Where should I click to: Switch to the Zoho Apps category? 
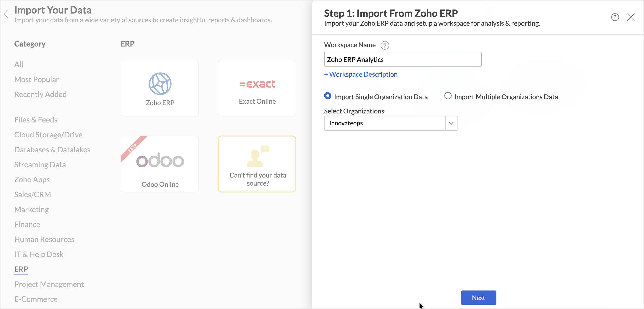click(x=32, y=179)
